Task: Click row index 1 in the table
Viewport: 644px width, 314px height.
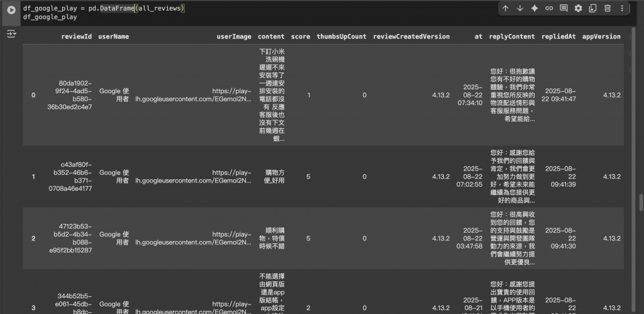Action: (x=33, y=177)
